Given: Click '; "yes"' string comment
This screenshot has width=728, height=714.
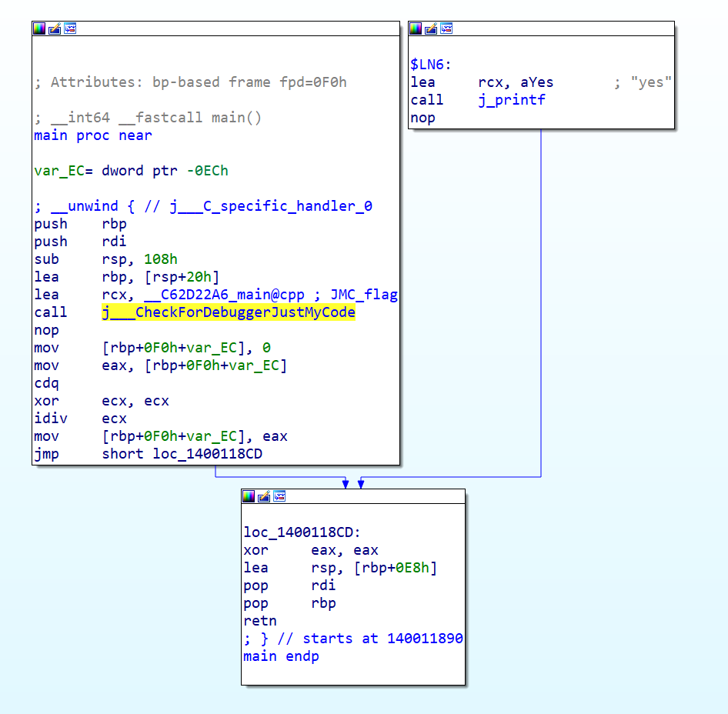Looking at the screenshot, I should pyautogui.click(x=643, y=82).
